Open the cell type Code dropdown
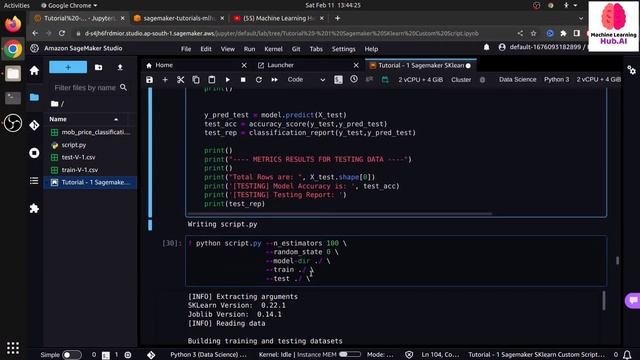Viewport: 640px width, 360px height. click(306, 80)
